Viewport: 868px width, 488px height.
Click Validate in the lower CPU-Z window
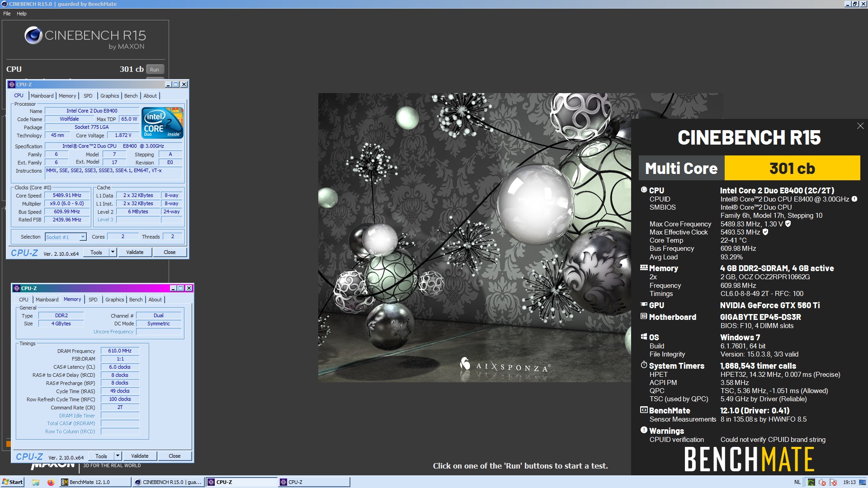tap(140, 456)
